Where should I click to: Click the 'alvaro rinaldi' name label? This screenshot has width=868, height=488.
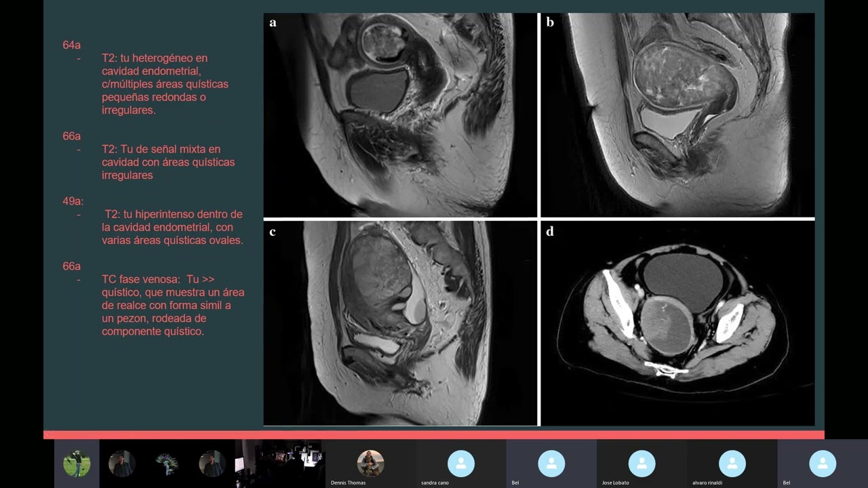(706, 483)
